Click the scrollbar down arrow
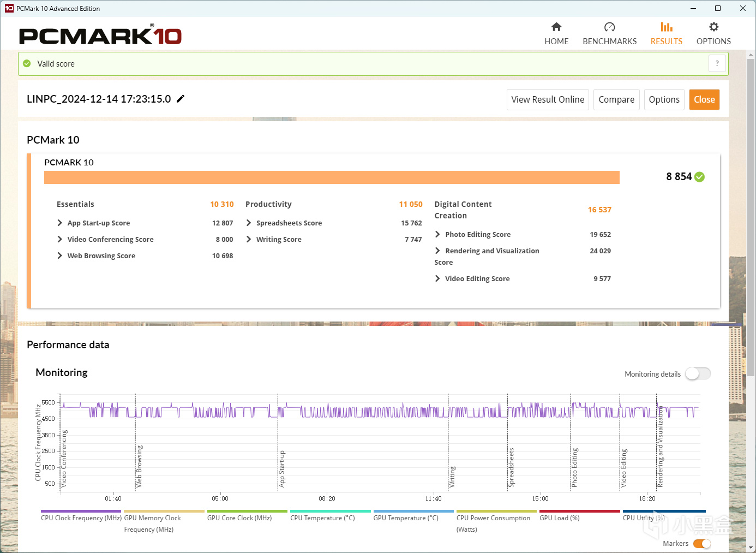The width and height of the screenshot is (756, 553). click(x=751, y=548)
